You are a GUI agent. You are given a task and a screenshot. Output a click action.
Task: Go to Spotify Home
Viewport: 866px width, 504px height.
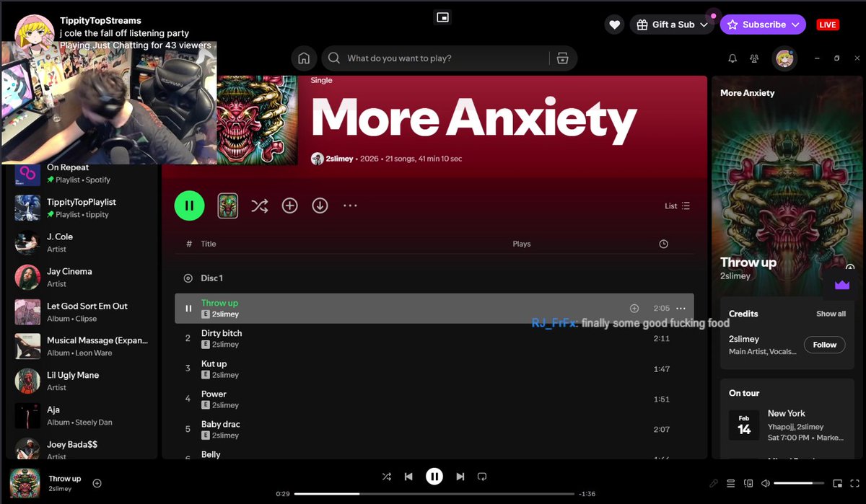(304, 58)
